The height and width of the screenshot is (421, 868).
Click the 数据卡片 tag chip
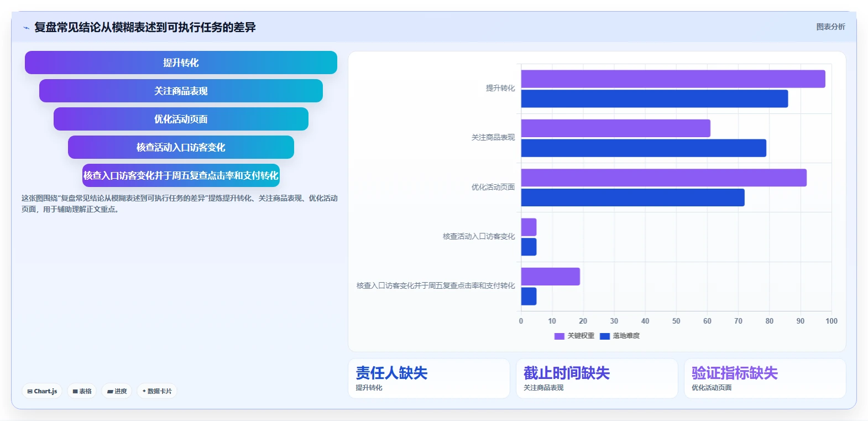157,391
